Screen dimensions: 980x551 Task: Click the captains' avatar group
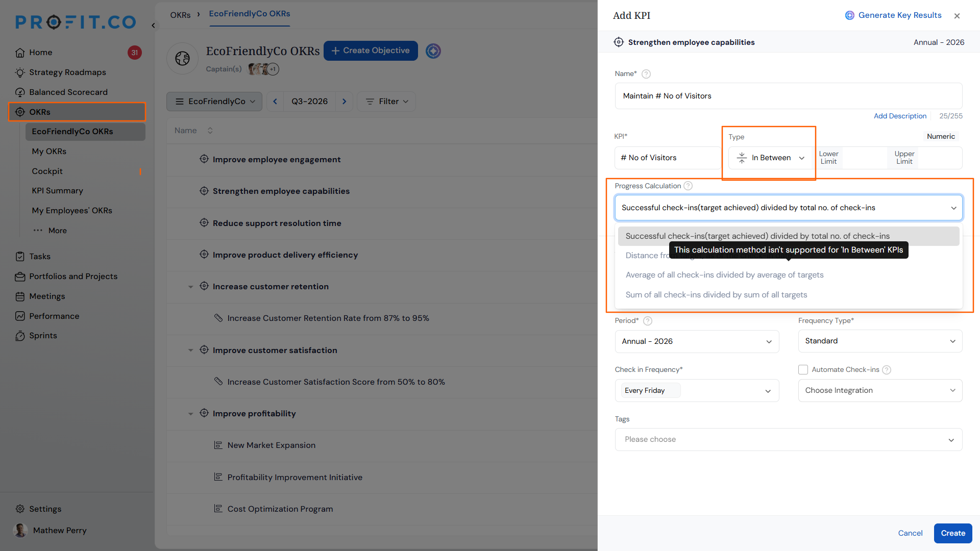pos(263,69)
